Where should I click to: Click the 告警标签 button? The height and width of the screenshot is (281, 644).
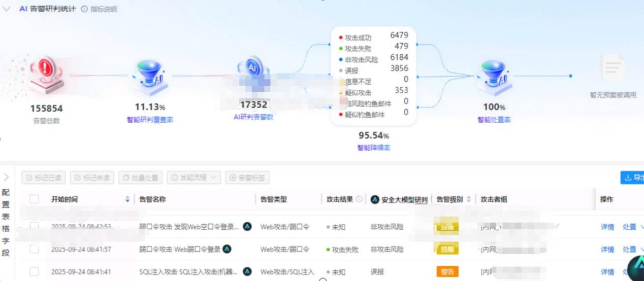pos(247,178)
